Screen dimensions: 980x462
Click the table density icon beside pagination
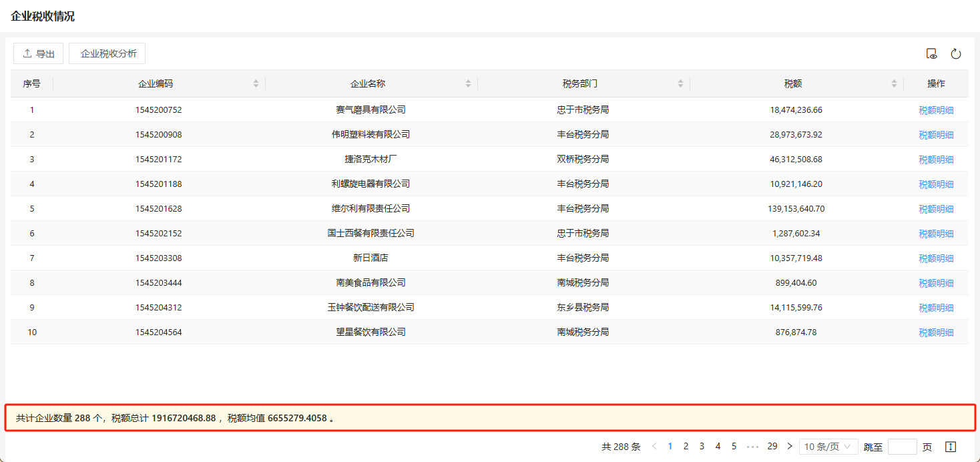click(x=951, y=447)
